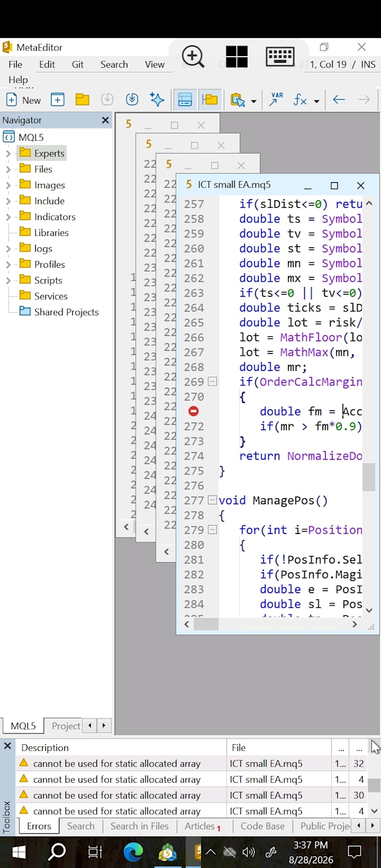Open the Help menu
The width and height of the screenshot is (381, 868).
pyautogui.click(x=18, y=80)
